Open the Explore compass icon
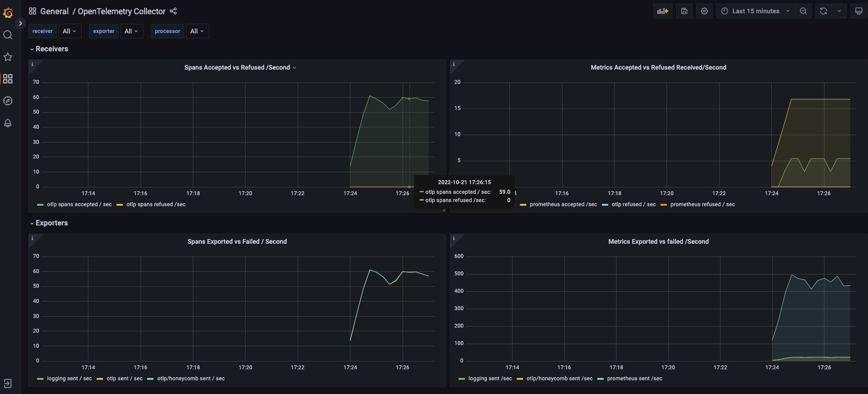 8,101
